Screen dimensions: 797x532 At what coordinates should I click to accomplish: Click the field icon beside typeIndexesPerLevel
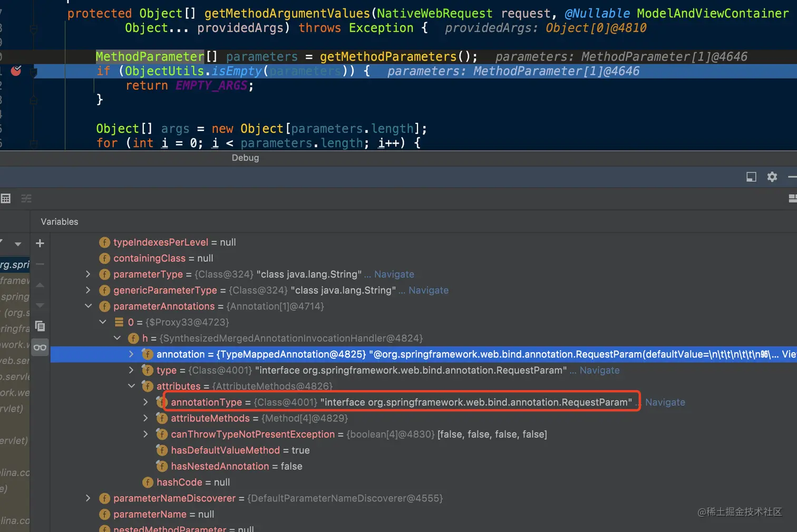click(104, 242)
